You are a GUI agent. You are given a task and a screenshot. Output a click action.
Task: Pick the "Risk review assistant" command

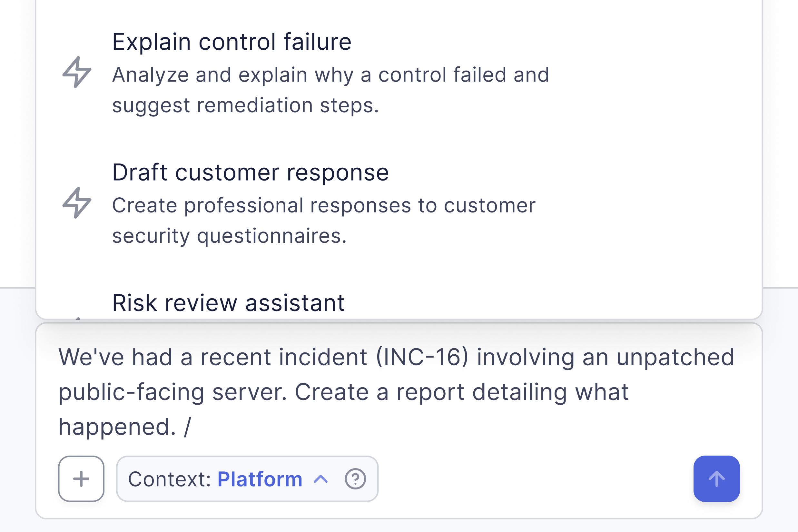[228, 303]
